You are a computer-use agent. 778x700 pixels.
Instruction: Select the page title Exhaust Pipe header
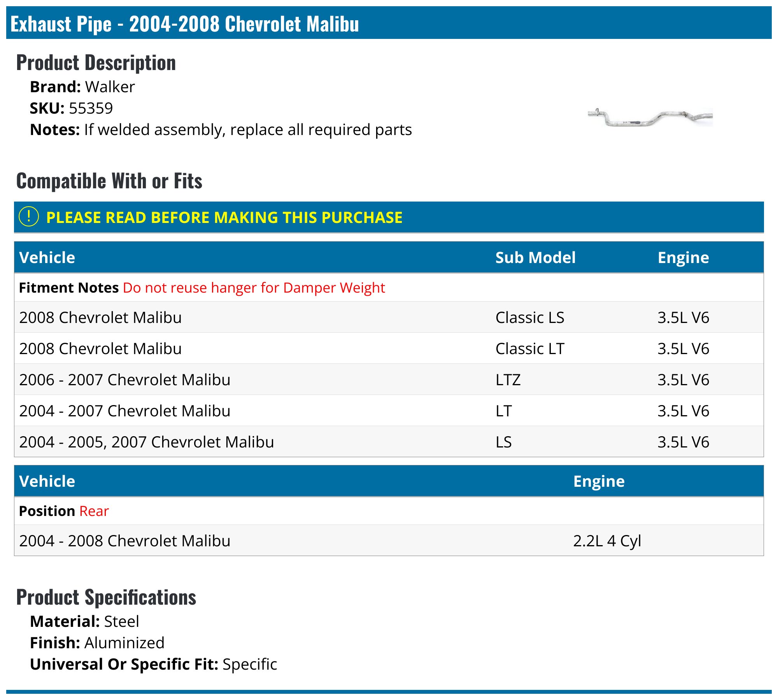[185, 24]
